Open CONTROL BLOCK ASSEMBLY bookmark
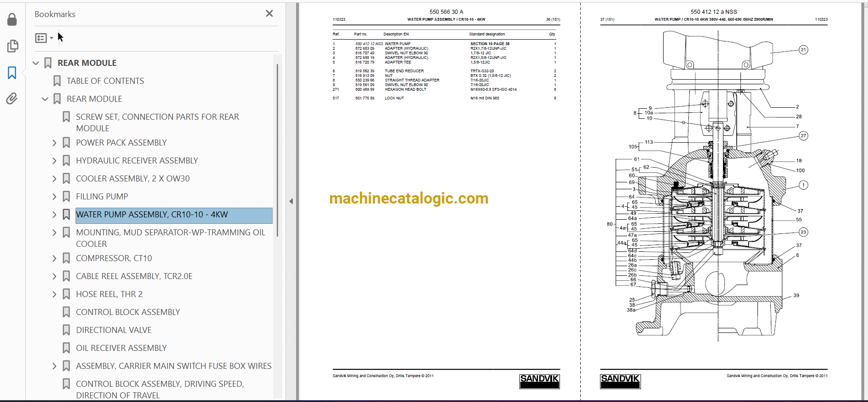 click(128, 312)
